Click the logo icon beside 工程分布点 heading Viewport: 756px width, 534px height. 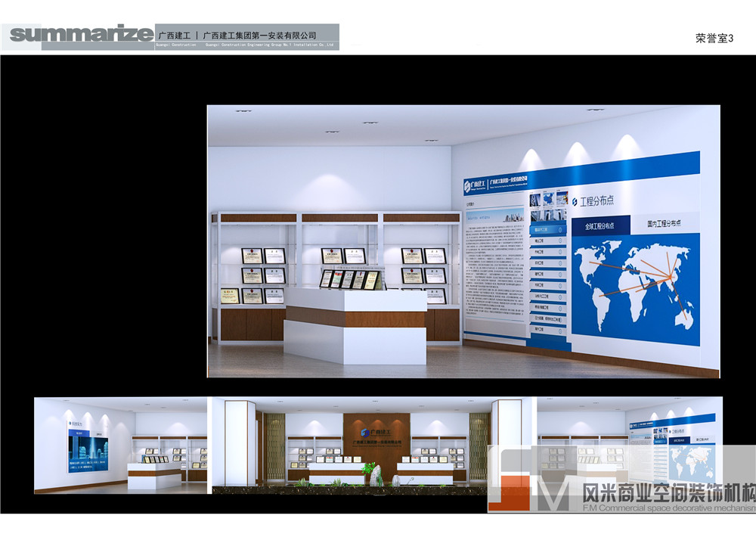(576, 201)
